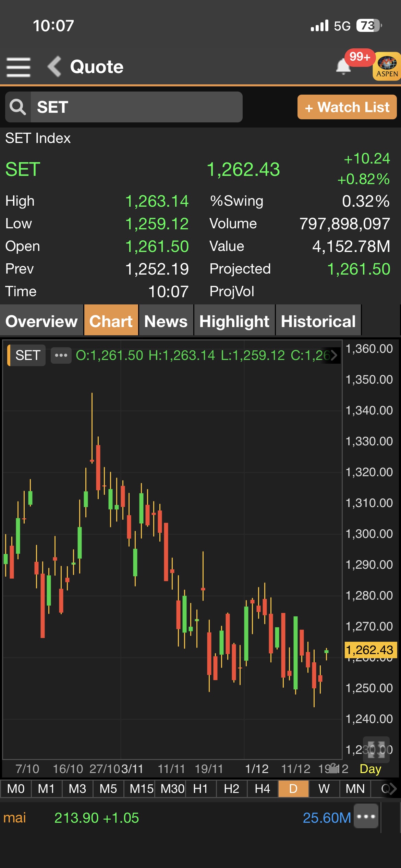Open the Historical tab
The height and width of the screenshot is (868, 401).
pyautogui.click(x=318, y=321)
